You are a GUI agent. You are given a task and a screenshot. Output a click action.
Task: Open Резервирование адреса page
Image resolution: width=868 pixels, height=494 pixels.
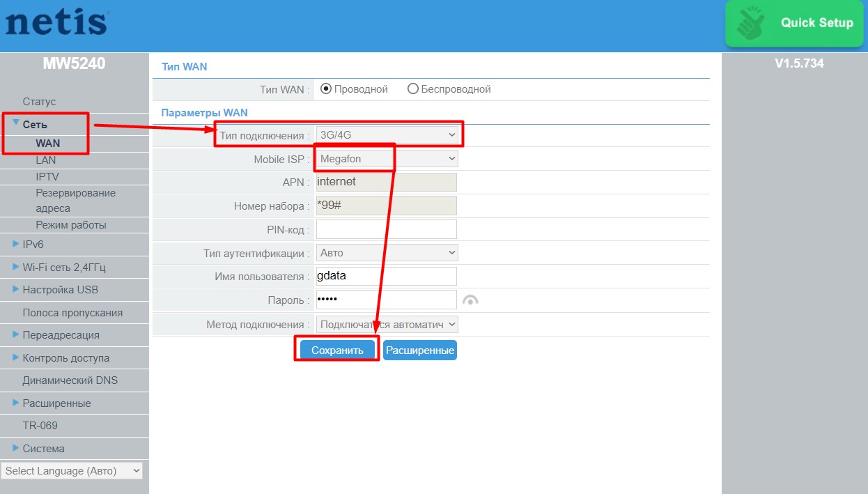coord(75,201)
